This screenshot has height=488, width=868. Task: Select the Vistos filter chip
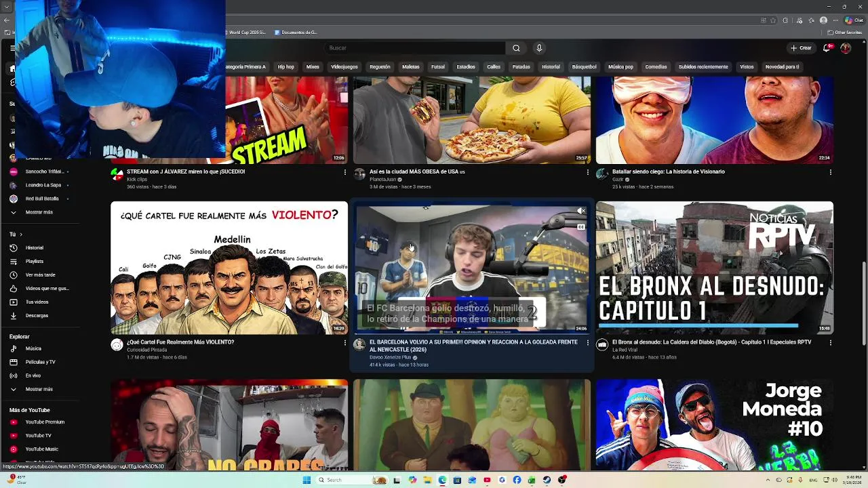747,67
